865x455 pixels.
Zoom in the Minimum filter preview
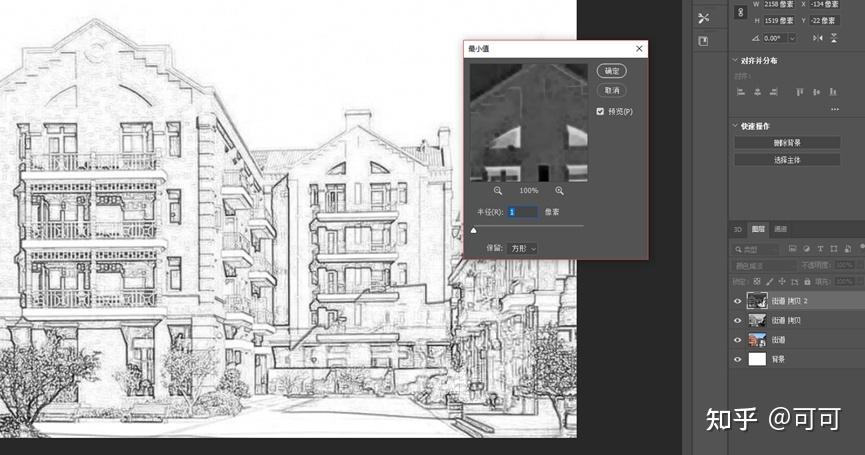coord(559,190)
